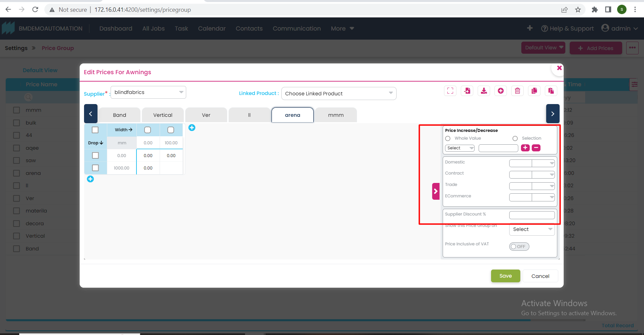Click the fullscreen expand icon
Screen dimensions: 644x335
(x=450, y=91)
